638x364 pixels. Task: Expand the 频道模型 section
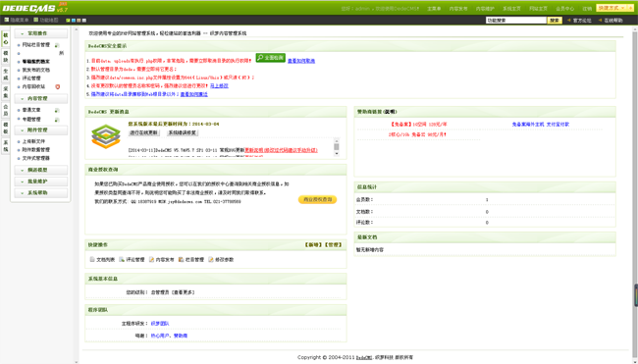[x=41, y=170]
